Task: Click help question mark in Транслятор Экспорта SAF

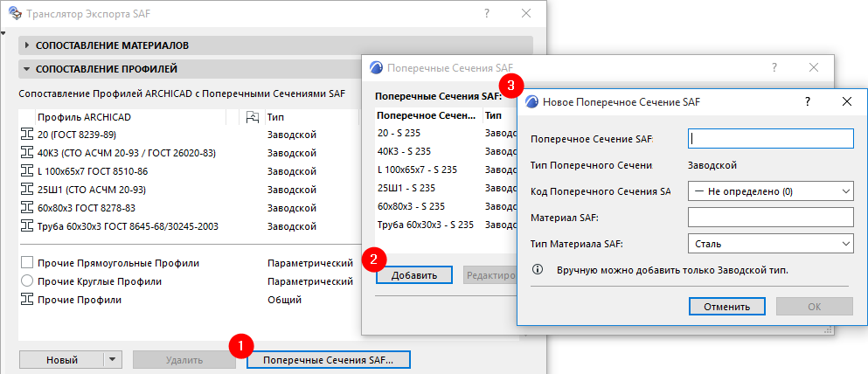Action: pyautogui.click(x=487, y=14)
